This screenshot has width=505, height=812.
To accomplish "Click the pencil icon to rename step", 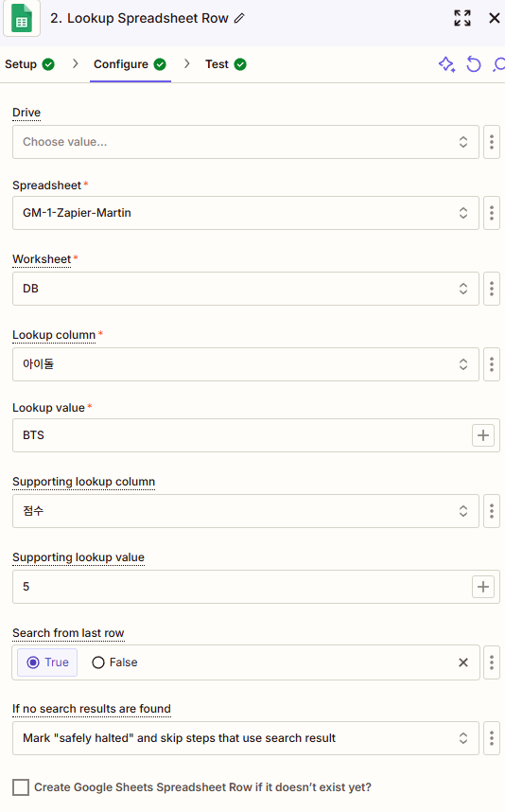I will pos(239,18).
